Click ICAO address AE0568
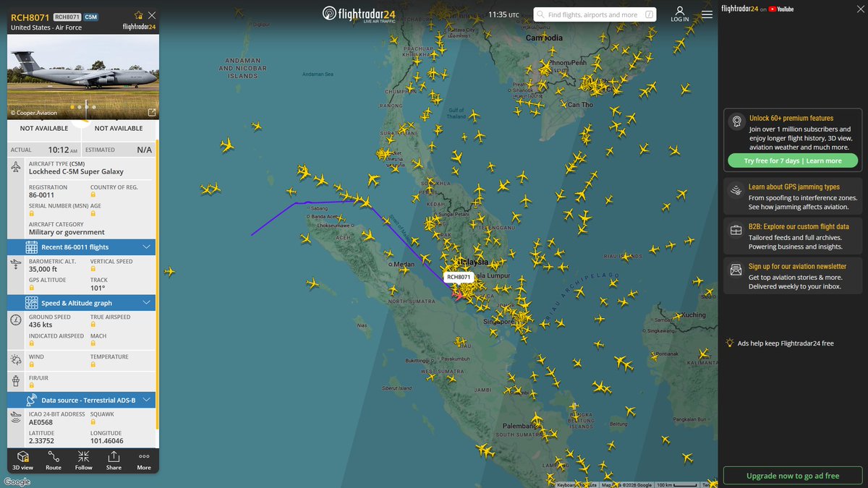The height and width of the screenshot is (488, 868). coord(41,422)
